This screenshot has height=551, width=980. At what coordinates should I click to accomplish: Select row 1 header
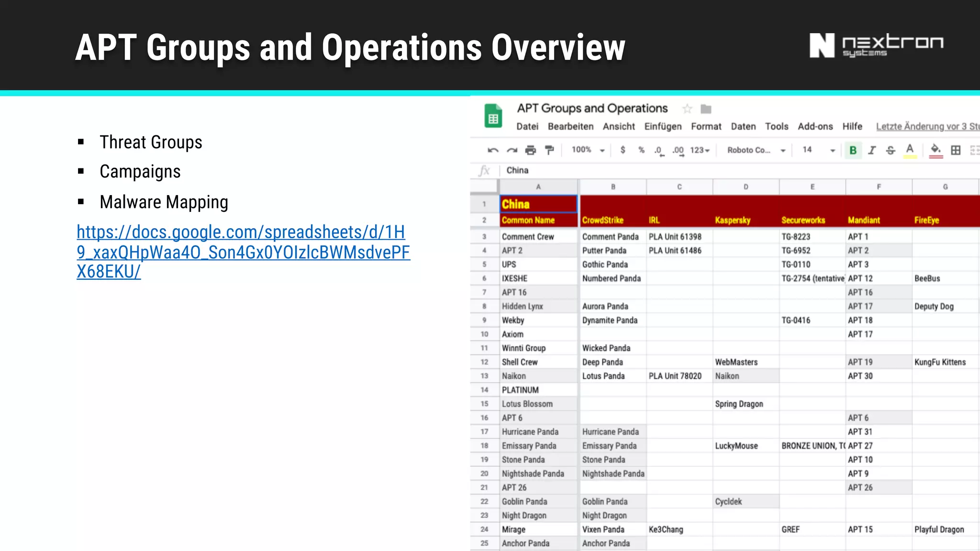484,204
